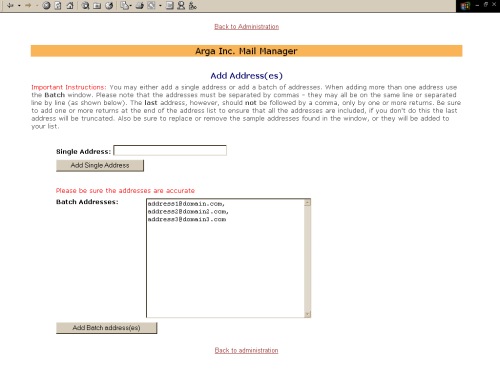Click the Refresh page icon

tap(58, 5)
